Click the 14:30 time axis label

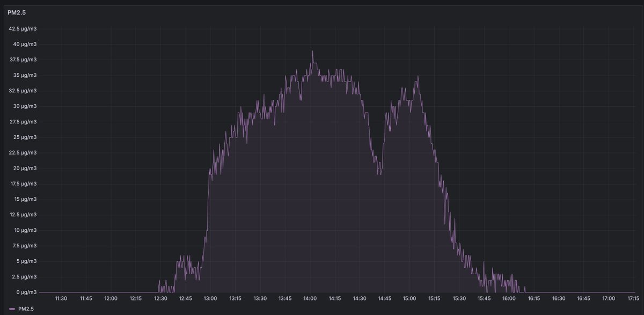(360, 298)
